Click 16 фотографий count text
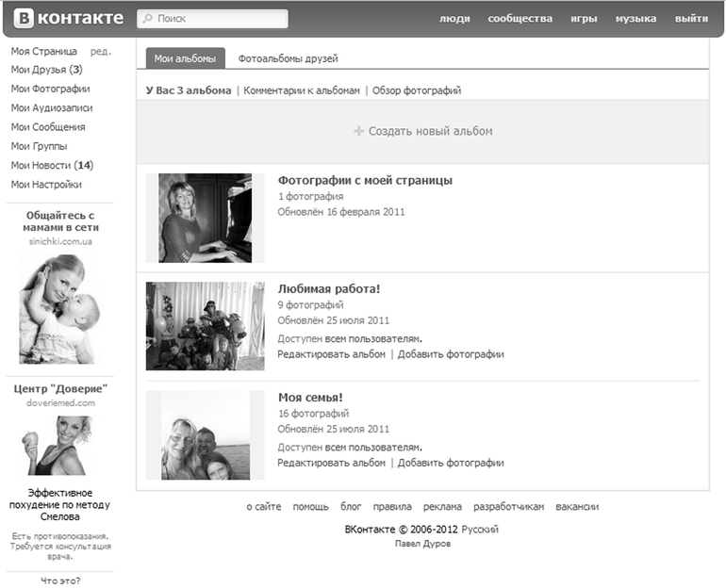This screenshot has width=726, height=588. pyautogui.click(x=313, y=414)
